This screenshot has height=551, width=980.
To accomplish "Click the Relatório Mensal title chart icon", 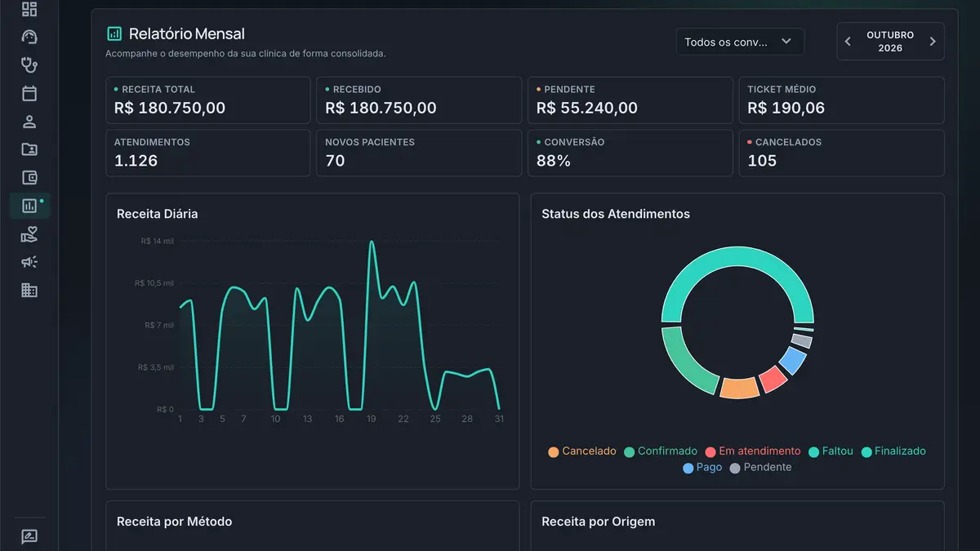I will [114, 33].
